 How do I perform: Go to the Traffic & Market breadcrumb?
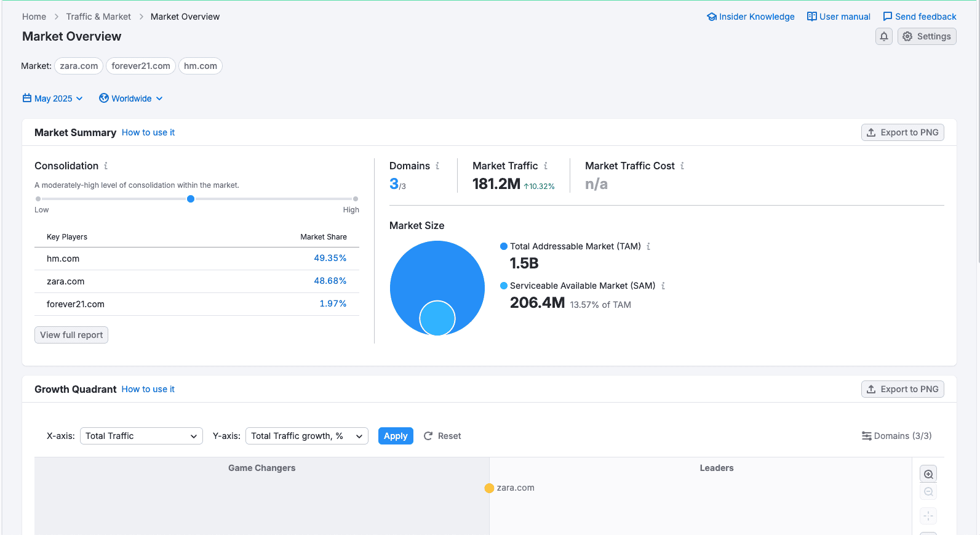point(98,17)
